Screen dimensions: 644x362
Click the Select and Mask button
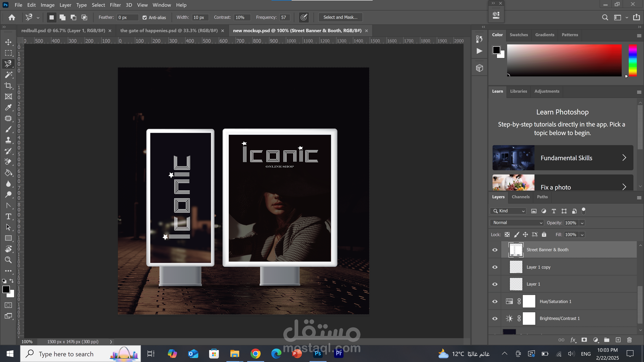click(x=340, y=17)
